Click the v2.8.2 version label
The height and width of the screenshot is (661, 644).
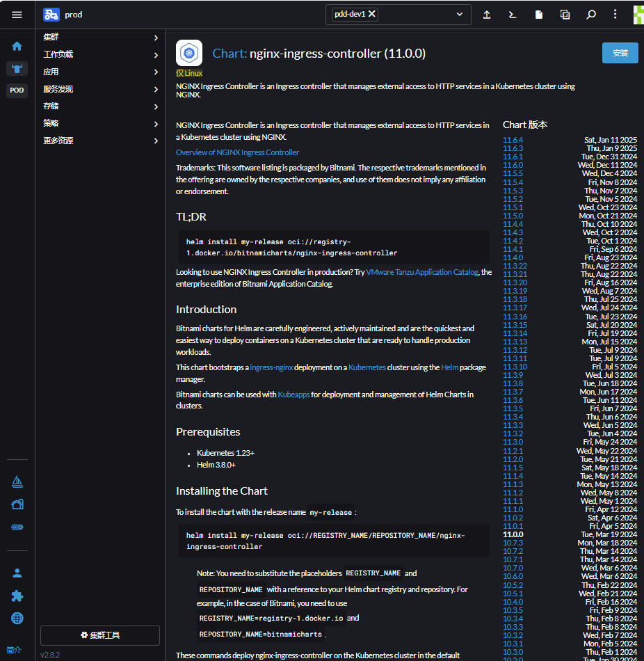click(50, 655)
